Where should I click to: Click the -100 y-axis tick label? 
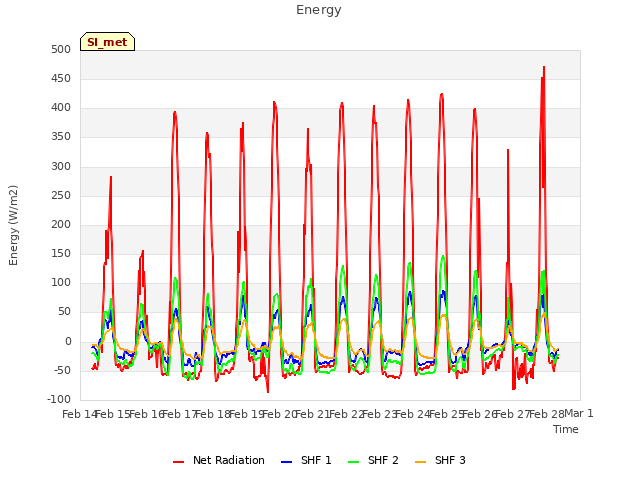tap(59, 400)
